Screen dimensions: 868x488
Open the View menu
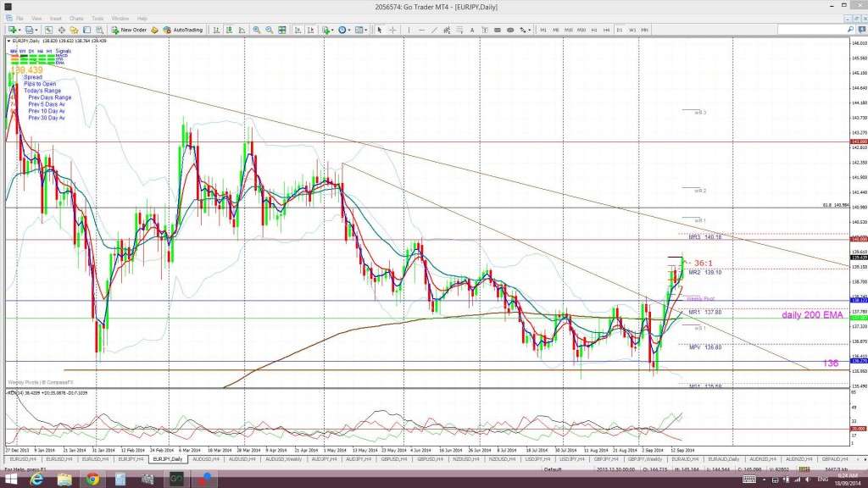pos(36,19)
